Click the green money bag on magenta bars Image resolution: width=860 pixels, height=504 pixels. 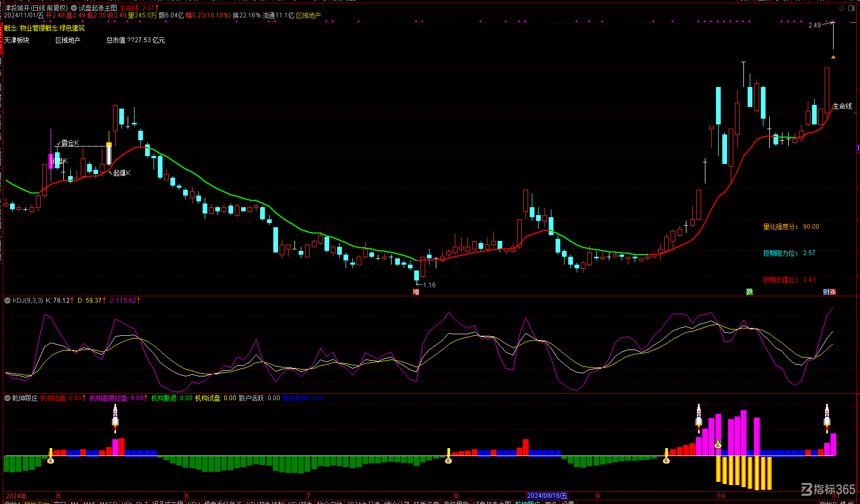pos(718,444)
